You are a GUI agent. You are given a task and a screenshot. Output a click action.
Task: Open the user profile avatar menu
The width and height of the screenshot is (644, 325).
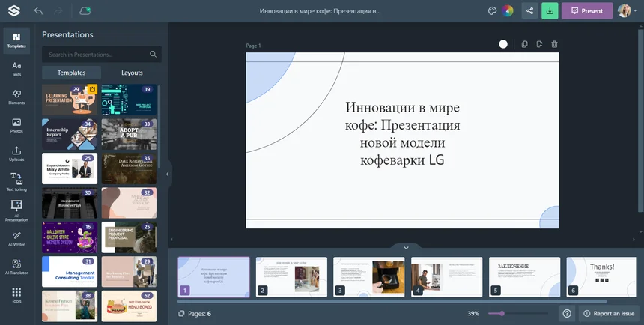tap(626, 11)
